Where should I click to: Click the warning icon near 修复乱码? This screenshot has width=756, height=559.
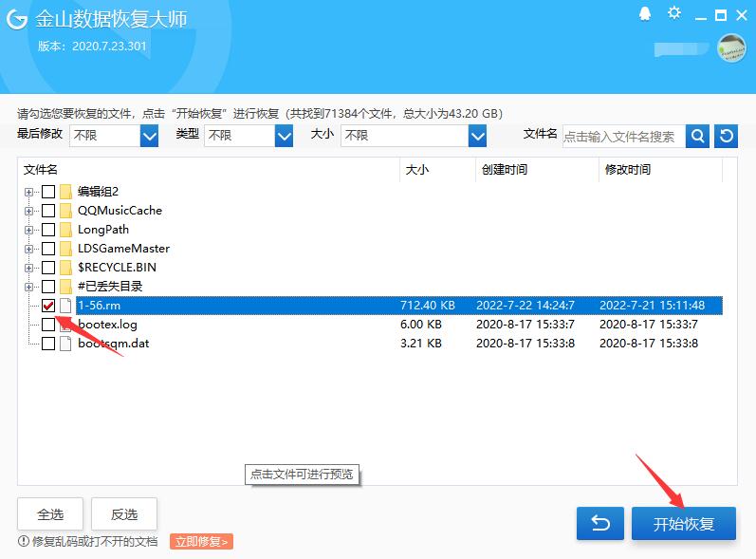tap(23, 541)
